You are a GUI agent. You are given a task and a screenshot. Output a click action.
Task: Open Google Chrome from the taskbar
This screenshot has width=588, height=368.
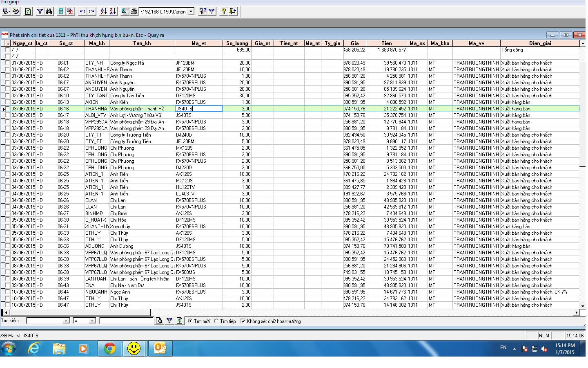click(x=109, y=348)
